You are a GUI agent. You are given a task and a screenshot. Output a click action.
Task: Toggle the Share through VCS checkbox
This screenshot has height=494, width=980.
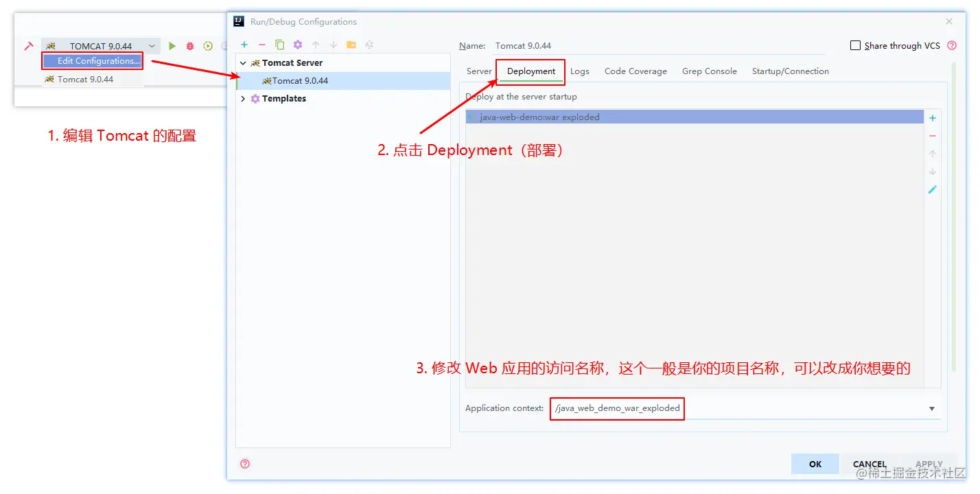coord(855,45)
